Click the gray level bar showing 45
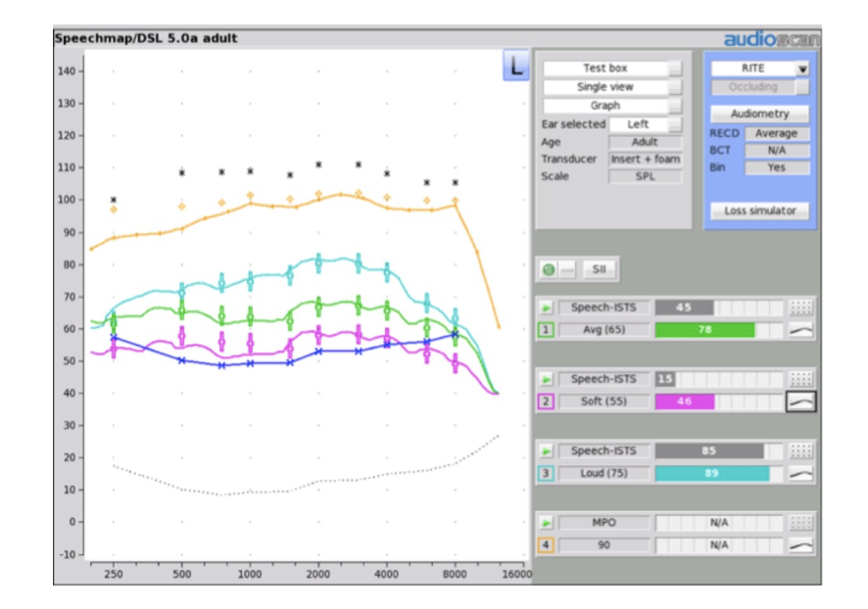 [684, 307]
